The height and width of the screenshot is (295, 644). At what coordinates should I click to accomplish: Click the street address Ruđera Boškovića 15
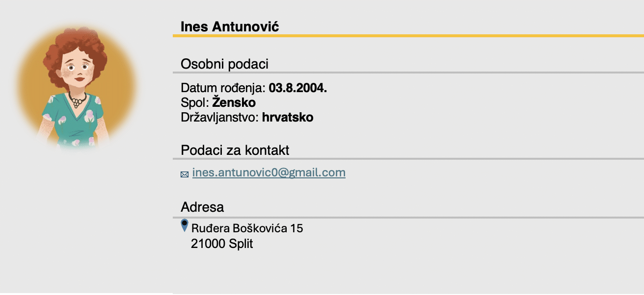click(247, 228)
